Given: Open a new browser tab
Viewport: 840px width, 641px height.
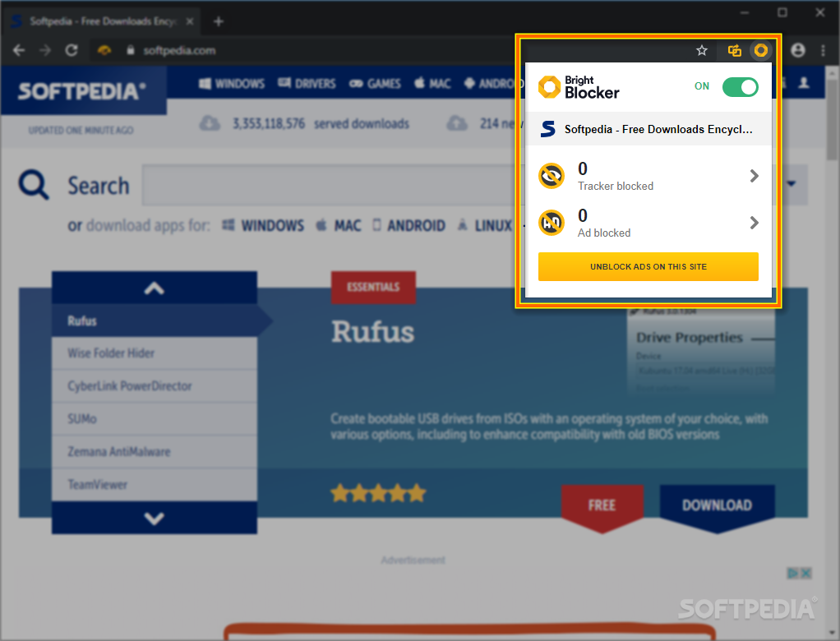Looking at the screenshot, I should (219, 21).
